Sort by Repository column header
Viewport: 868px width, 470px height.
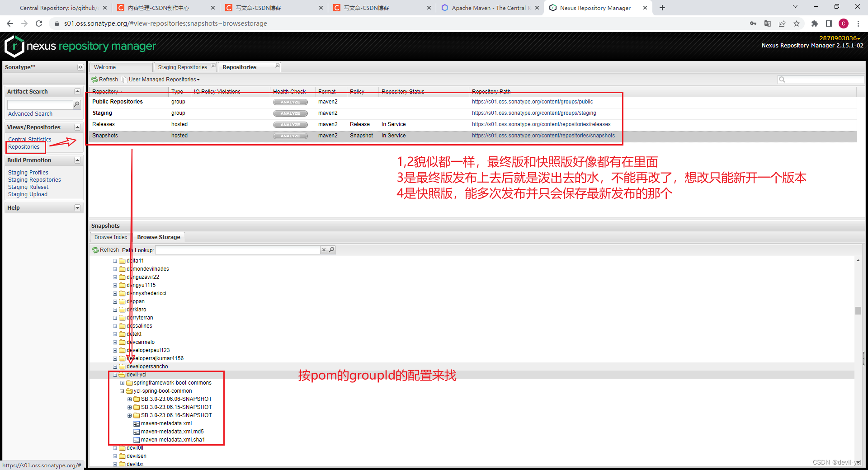tap(129, 91)
